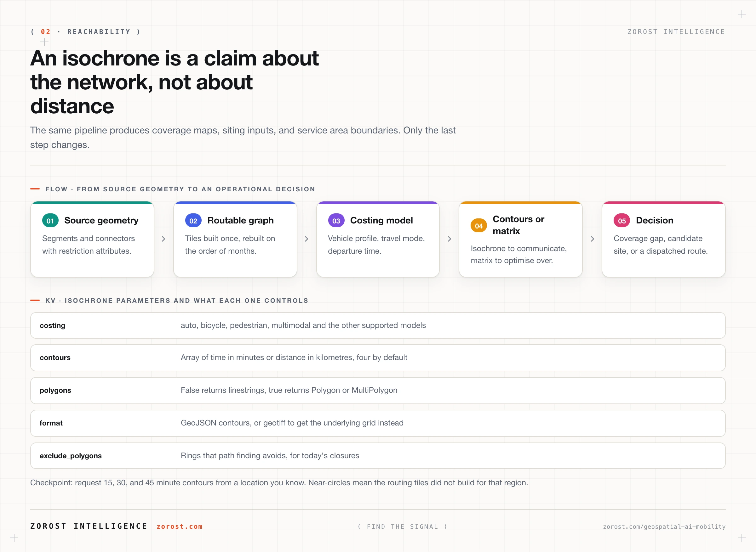The image size is (756, 552).
Task: Click the orange 04 step badge
Action: [x=479, y=226]
